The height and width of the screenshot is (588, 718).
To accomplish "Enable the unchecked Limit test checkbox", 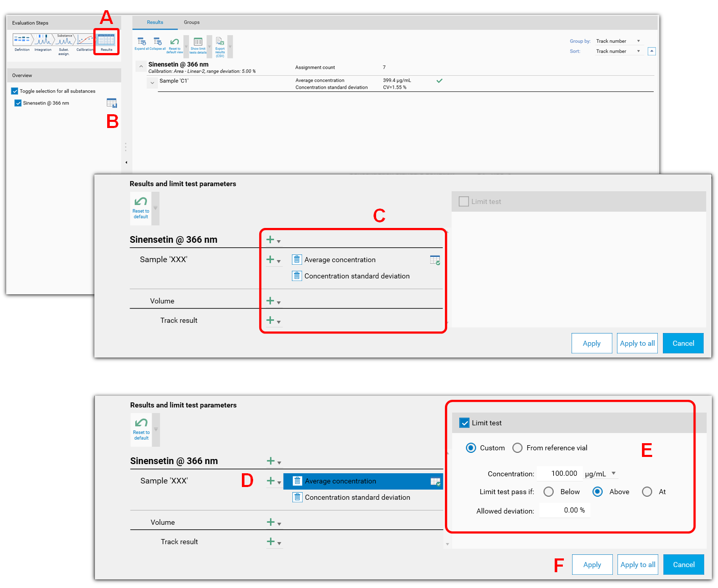I will pyautogui.click(x=464, y=202).
